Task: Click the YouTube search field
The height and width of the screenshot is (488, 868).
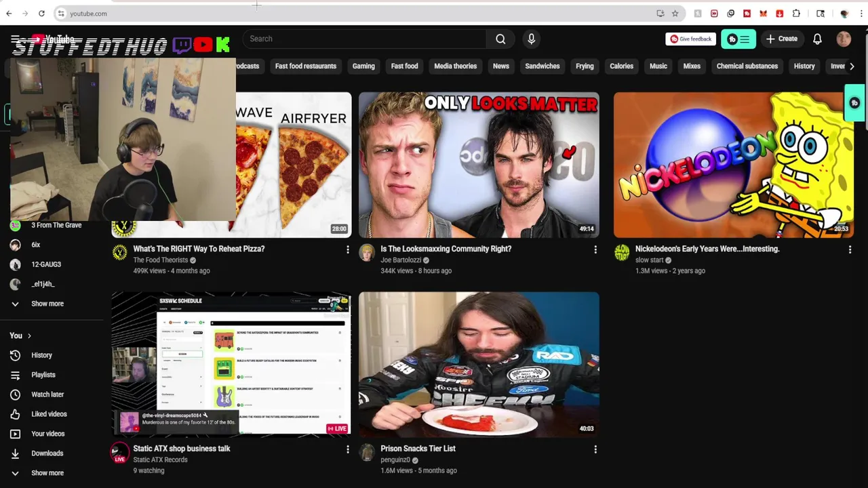Action: tap(364, 39)
